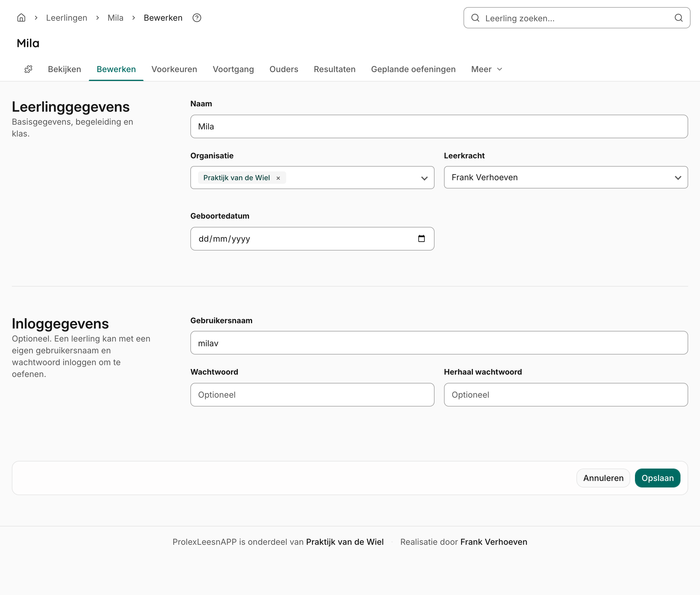
Task: Expand the Meer menu
Action: pos(487,69)
